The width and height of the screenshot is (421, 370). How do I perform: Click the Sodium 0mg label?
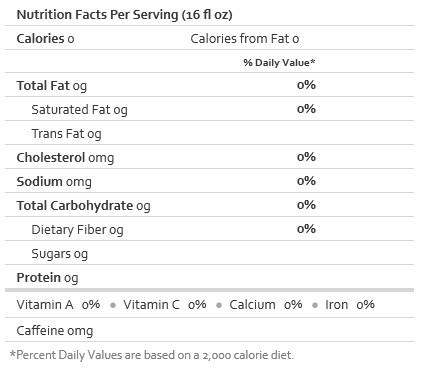click(54, 182)
